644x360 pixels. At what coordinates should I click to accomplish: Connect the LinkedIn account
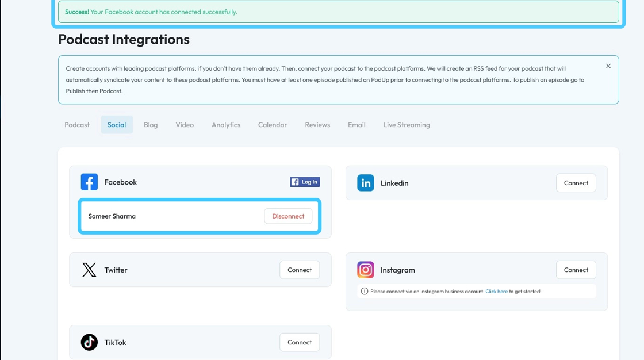tap(576, 183)
